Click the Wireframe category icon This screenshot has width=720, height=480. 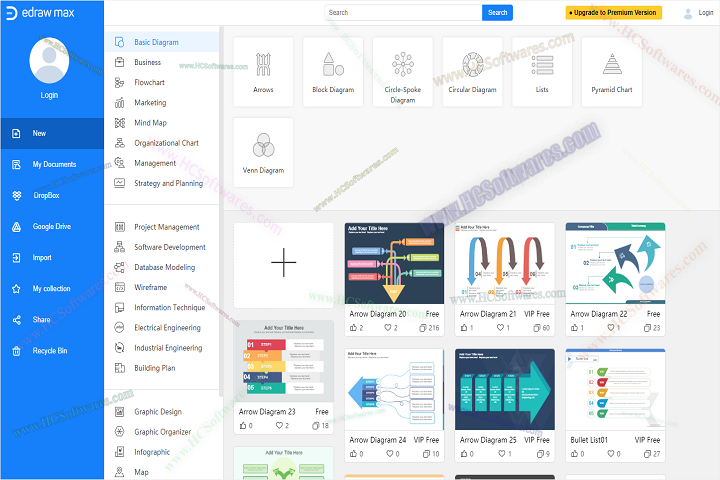point(119,287)
